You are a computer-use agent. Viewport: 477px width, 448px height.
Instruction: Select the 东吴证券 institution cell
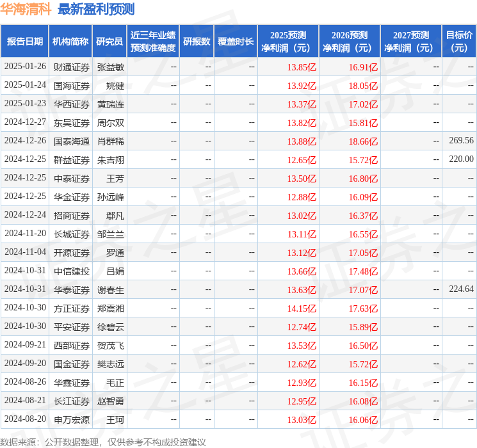tap(72, 123)
